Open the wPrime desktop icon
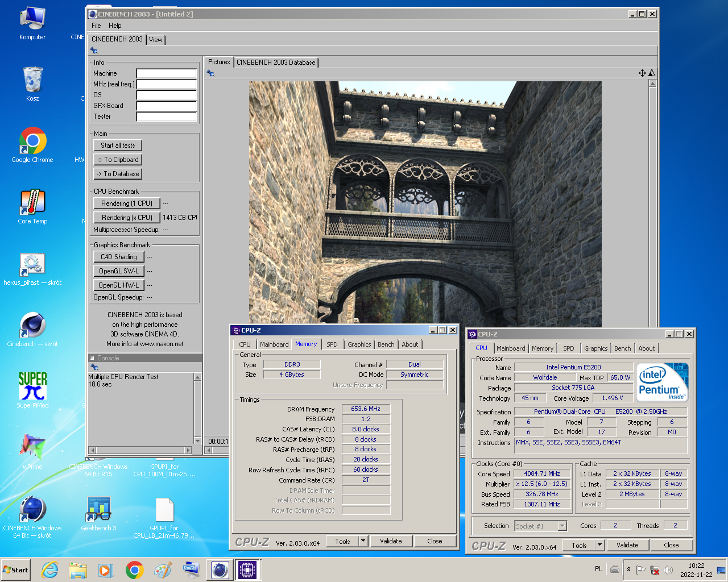Viewport: 728px width, 582px height. click(x=32, y=452)
